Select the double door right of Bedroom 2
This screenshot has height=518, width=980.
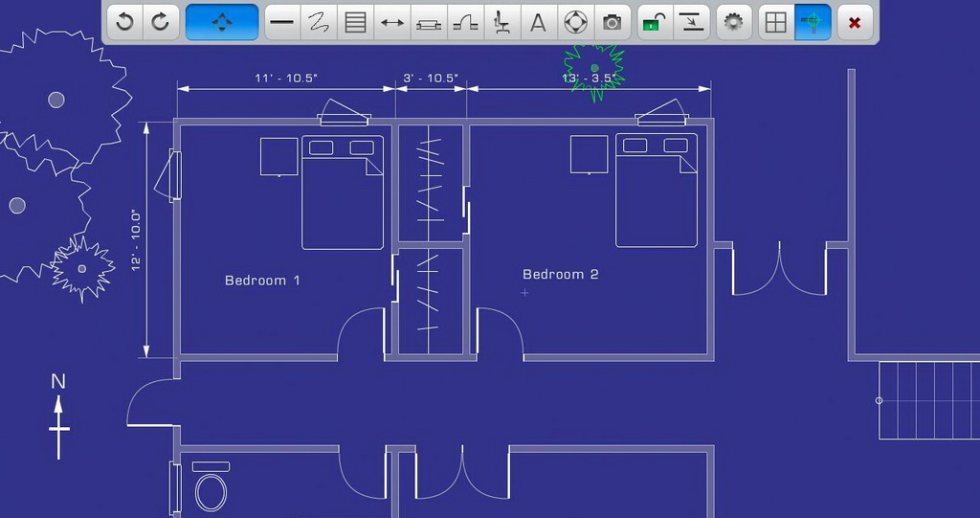click(x=779, y=268)
